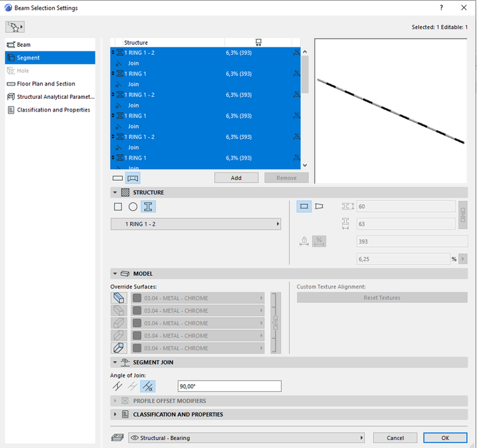
Task: Select proportional segment length icon
Action: pyautogui.click(x=319, y=242)
